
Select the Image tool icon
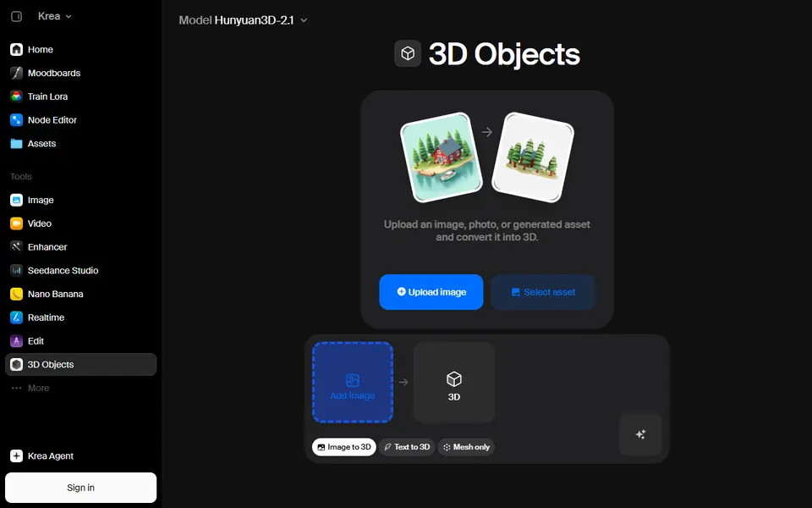[17, 200]
